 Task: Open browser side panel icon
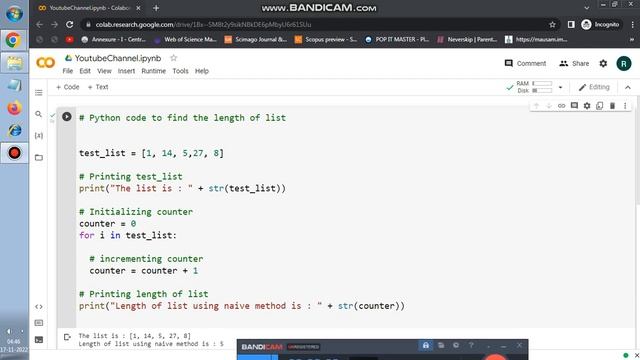click(x=571, y=24)
